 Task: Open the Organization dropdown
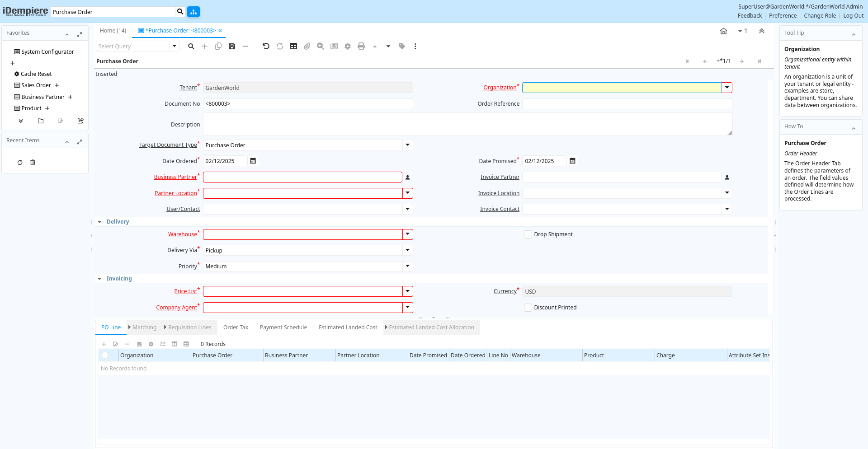(x=726, y=88)
